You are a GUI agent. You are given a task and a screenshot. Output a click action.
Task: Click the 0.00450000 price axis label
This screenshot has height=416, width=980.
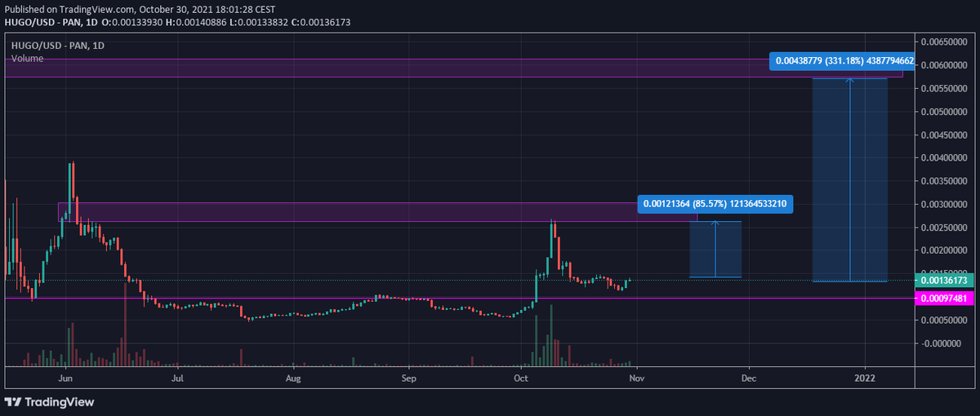[x=945, y=134]
